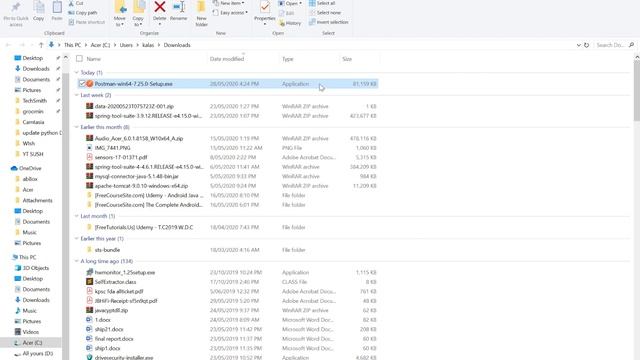640x360 pixels.
Task: Click the navigation pane scroll-up arrow
Action: click(66, 58)
